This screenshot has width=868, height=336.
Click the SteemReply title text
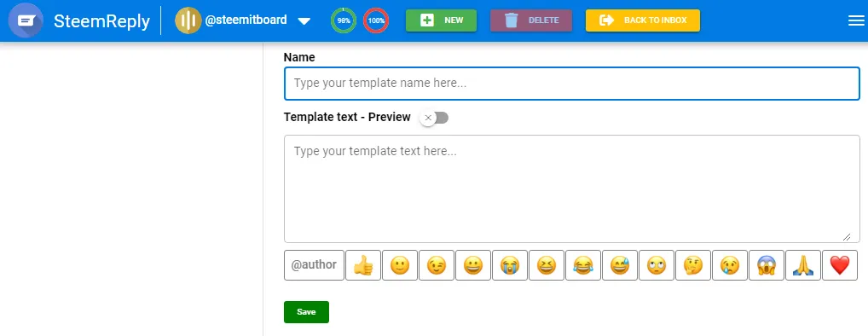pos(101,21)
